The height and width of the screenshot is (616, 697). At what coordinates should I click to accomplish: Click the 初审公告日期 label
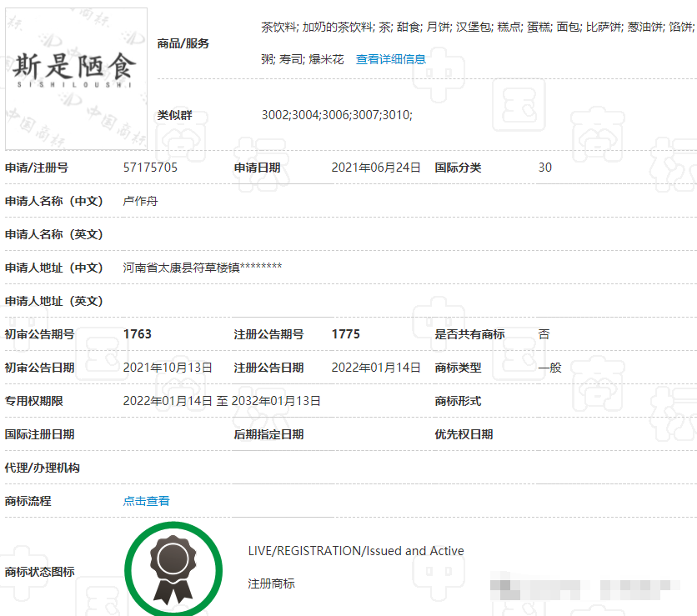point(39,368)
